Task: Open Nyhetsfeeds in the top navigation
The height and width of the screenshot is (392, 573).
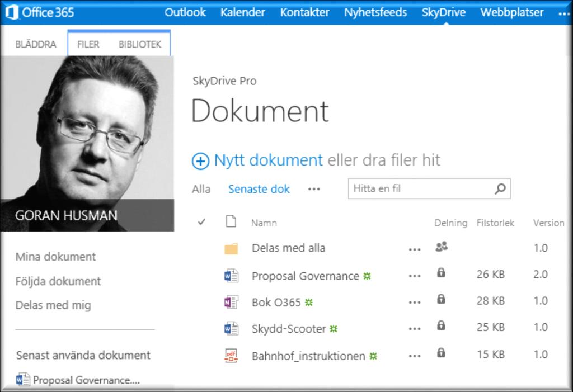Action: pos(375,12)
